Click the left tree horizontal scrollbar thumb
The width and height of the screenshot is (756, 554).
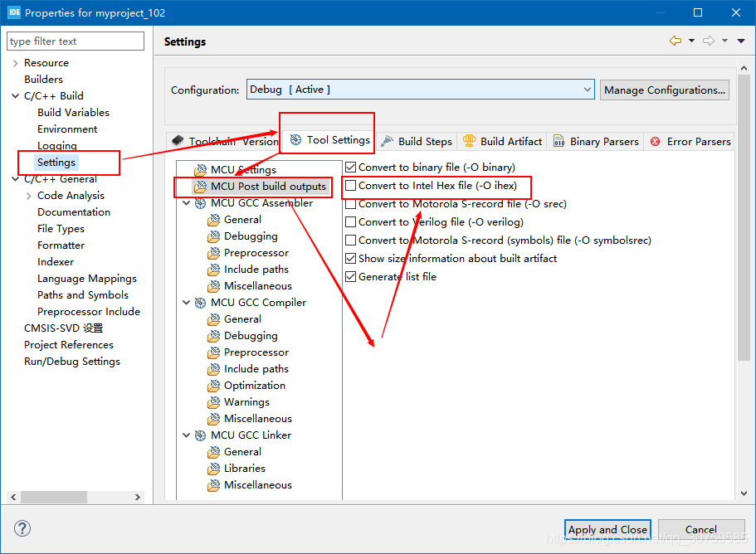point(54,497)
